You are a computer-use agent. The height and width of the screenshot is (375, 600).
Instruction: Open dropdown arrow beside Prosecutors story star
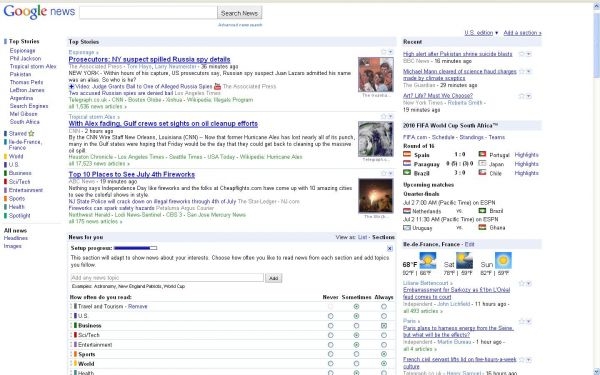tap(390, 52)
